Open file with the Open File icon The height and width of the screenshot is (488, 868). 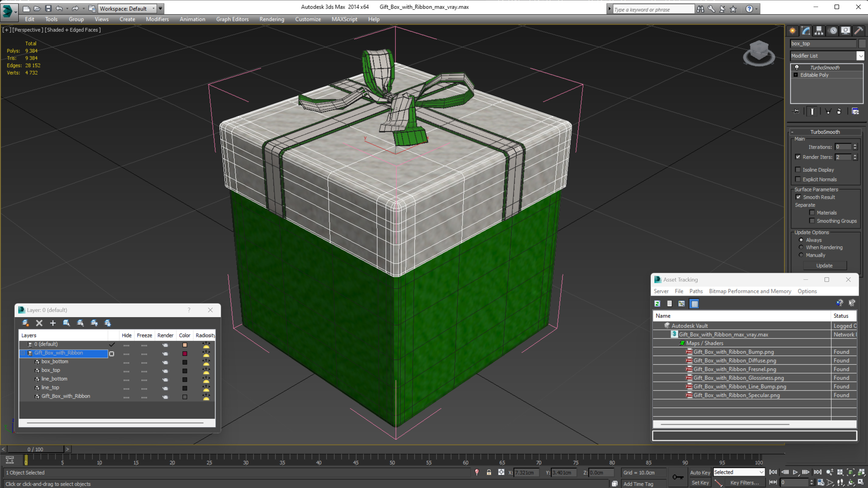[x=37, y=9]
